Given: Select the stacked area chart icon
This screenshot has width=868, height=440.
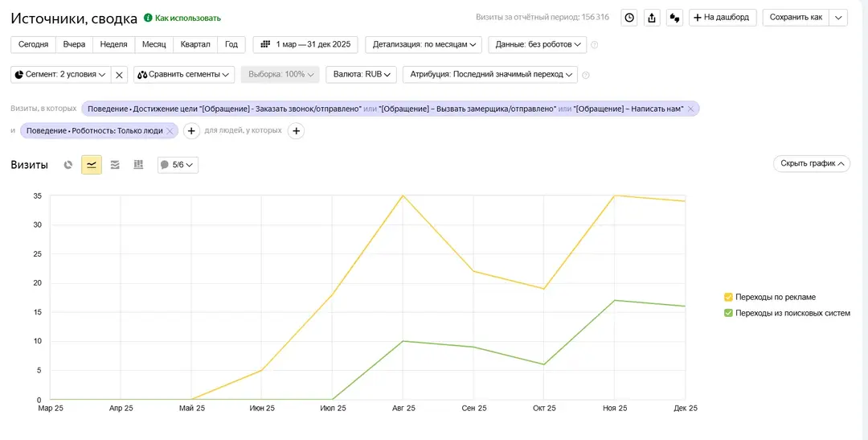Looking at the screenshot, I should [x=115, y=165].
